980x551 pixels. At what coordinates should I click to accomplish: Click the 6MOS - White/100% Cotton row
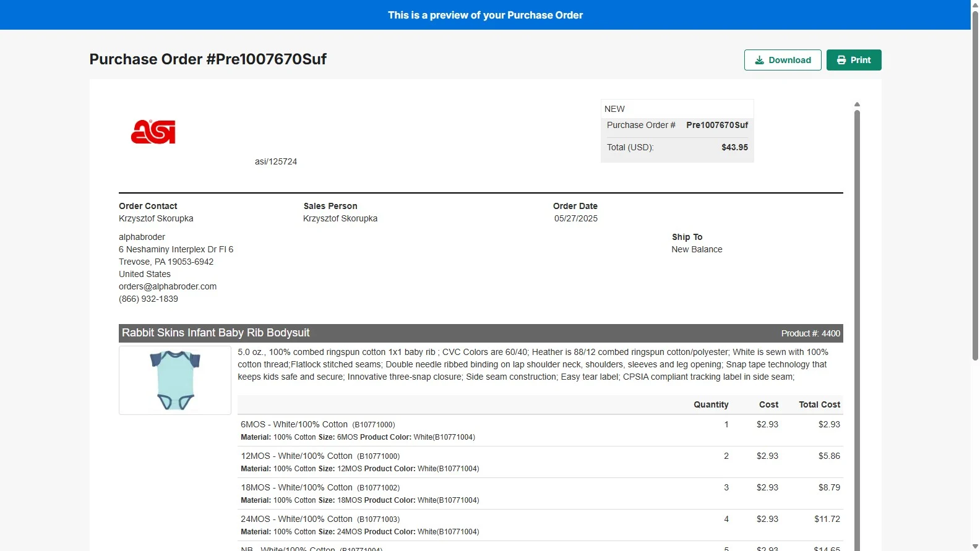pyautogui.click(x=540, y=430)
